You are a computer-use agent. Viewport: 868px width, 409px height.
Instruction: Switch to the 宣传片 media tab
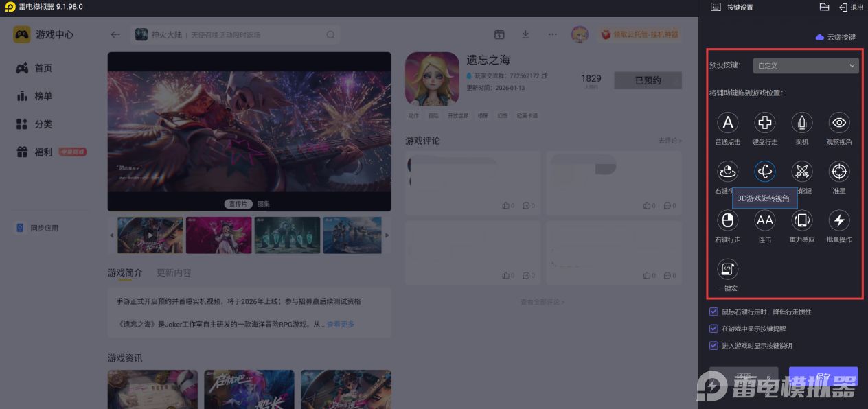coord(238,204)
